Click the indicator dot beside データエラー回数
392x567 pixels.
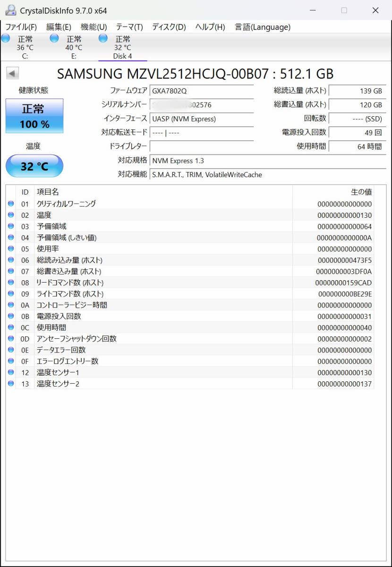(x=10, y=350)
